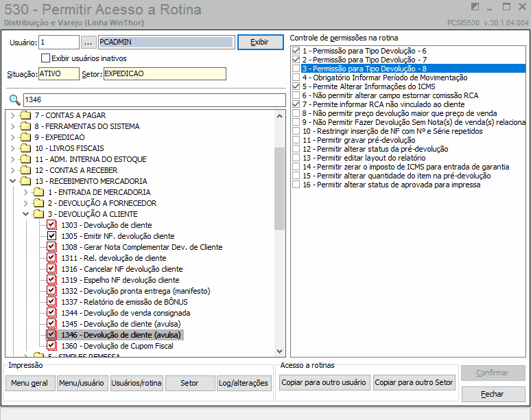Select routine 1311 - Rel. devolução de cliente
This screenshot has height=420, width=531.
coord(114,258)
